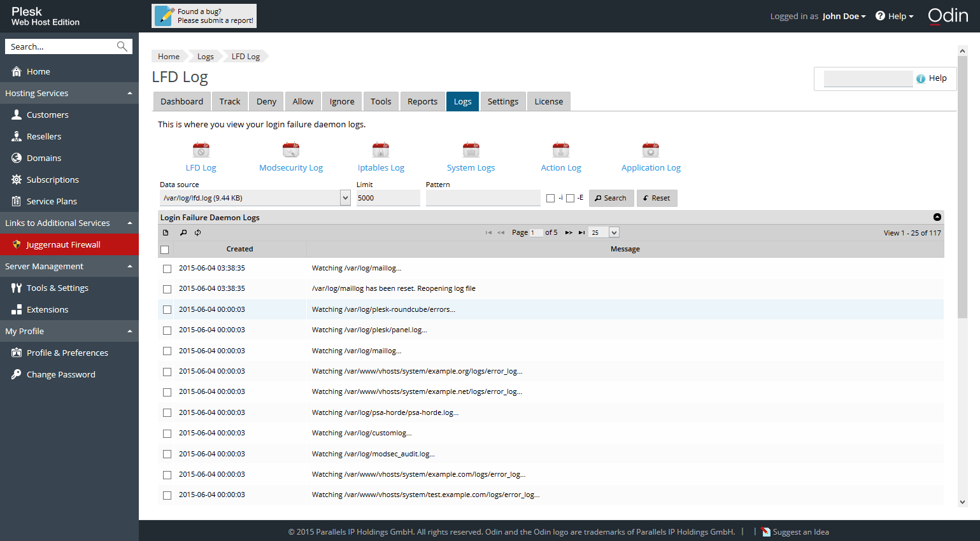This screenshot has width=980, height=541.
Task: Click the Pattern input field
Action: point(483,198)
